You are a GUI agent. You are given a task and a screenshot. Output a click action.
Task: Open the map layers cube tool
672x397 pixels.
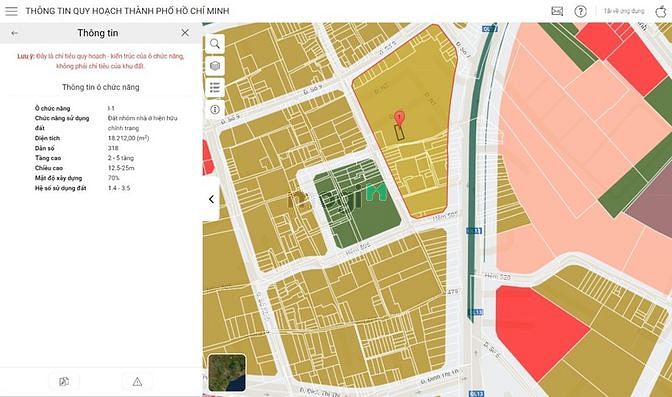pos(215,66)
